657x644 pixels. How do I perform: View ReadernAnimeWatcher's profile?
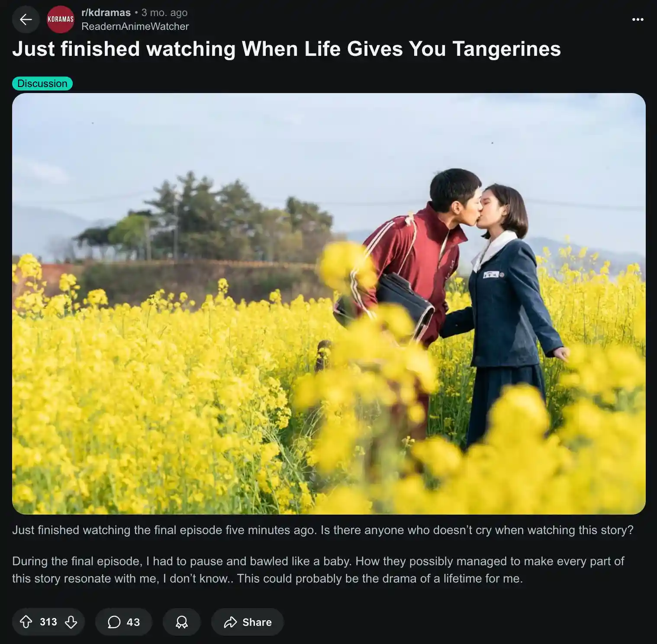tap(135, 26)
